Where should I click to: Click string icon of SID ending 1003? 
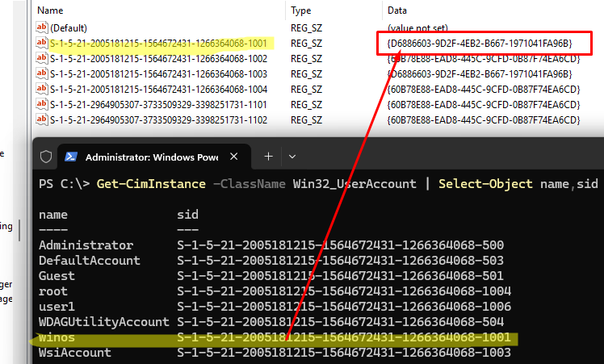tap(42, 73)
